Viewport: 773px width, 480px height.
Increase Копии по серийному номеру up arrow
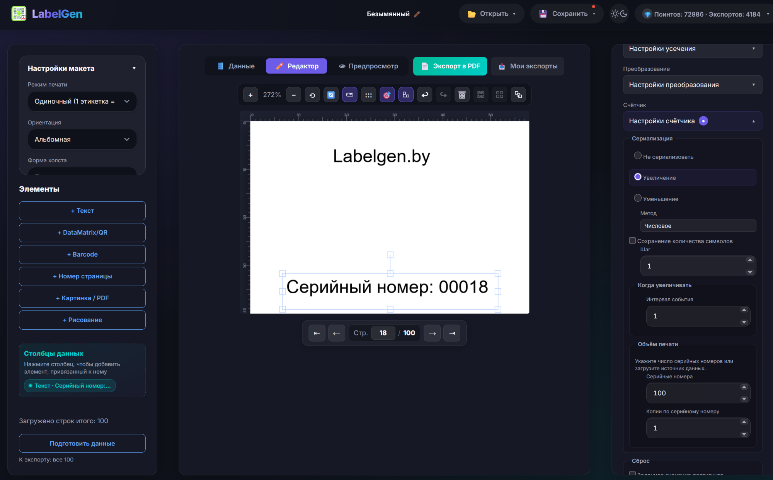coord(744,422)
